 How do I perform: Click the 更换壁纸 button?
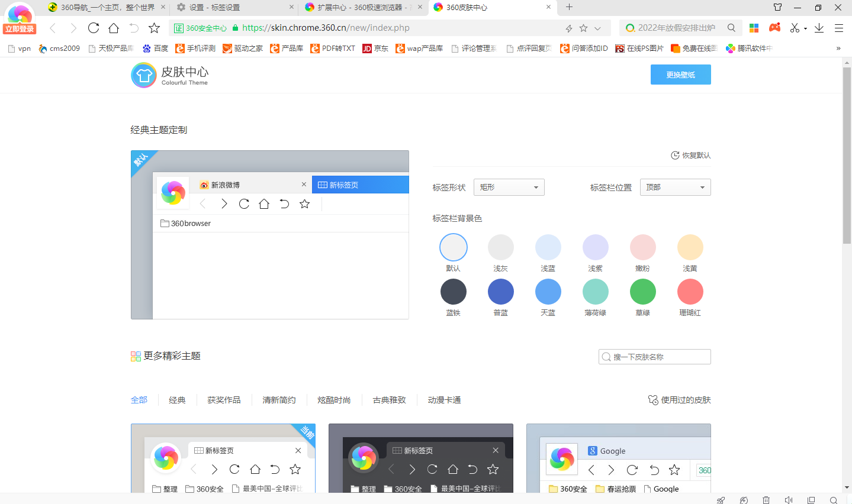click(680, 75)
